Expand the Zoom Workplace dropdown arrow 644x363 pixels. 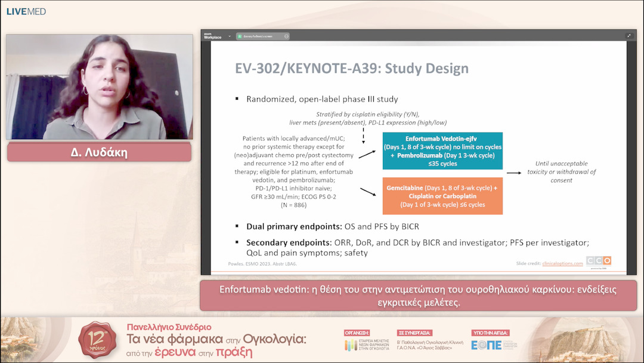tap(229, 36)
